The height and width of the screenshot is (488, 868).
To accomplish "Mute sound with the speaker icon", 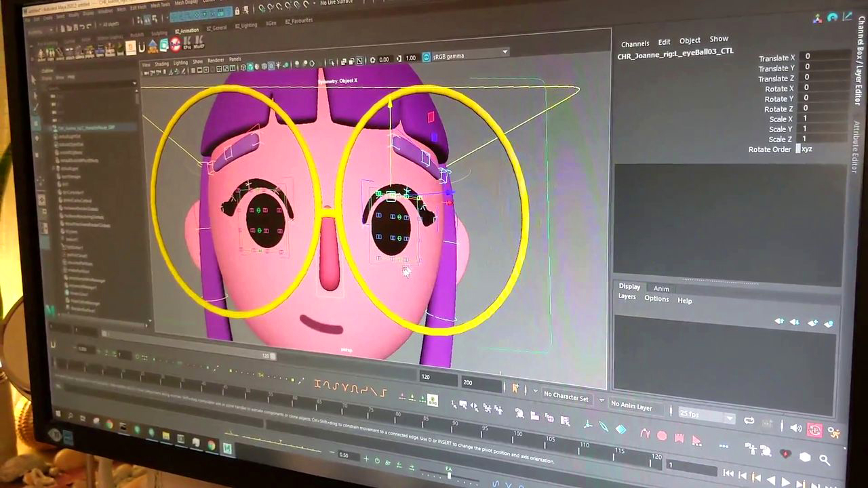I will (796, 428).
